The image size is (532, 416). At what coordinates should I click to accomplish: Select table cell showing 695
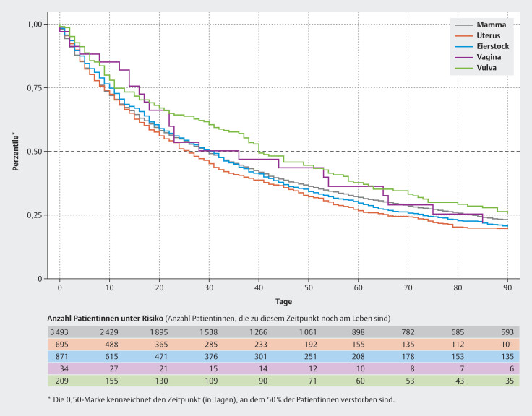(57, 343)
